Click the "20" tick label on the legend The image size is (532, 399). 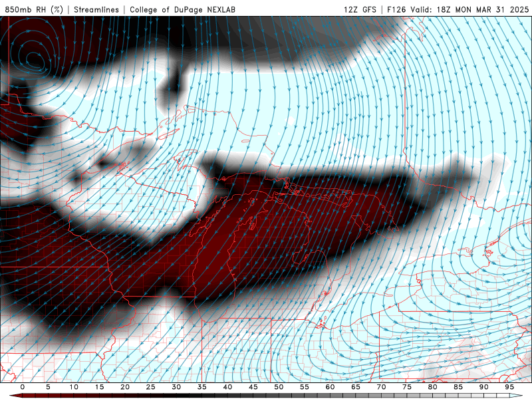(125, 387)
